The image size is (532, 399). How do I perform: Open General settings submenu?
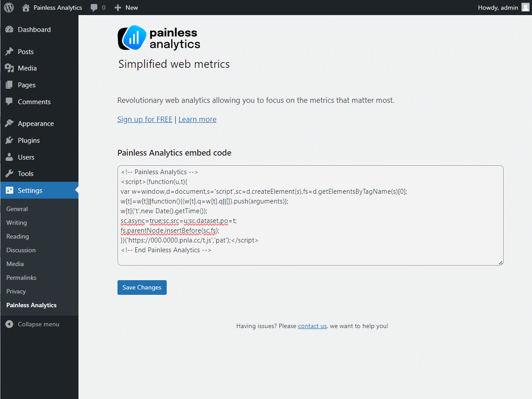click(x=17, y=209)
